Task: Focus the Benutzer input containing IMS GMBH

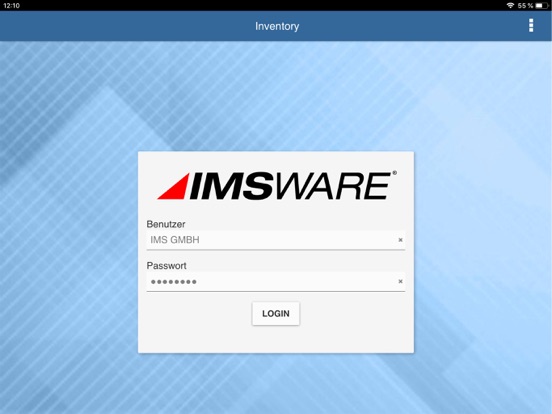Action: coord(276,240)
